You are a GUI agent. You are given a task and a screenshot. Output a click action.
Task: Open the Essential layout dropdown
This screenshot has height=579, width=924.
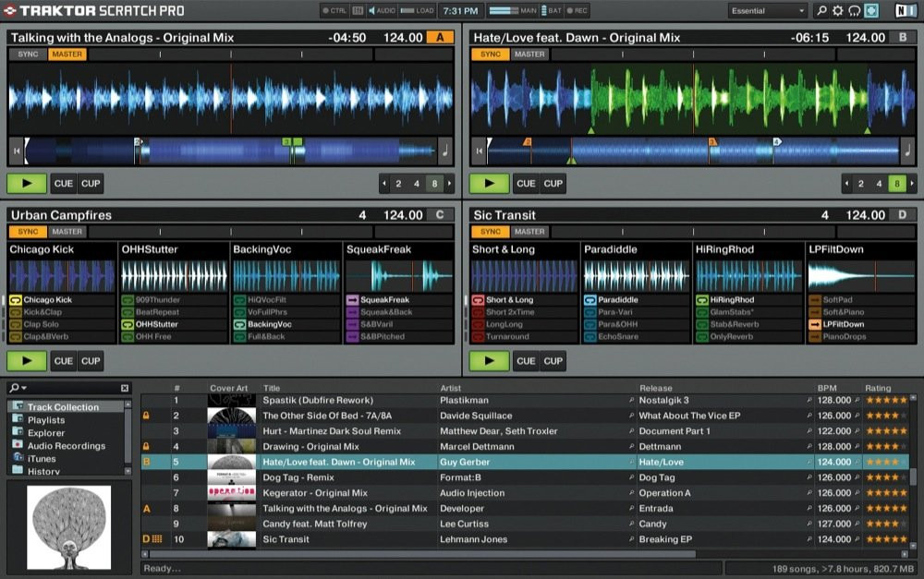[765, 10]
